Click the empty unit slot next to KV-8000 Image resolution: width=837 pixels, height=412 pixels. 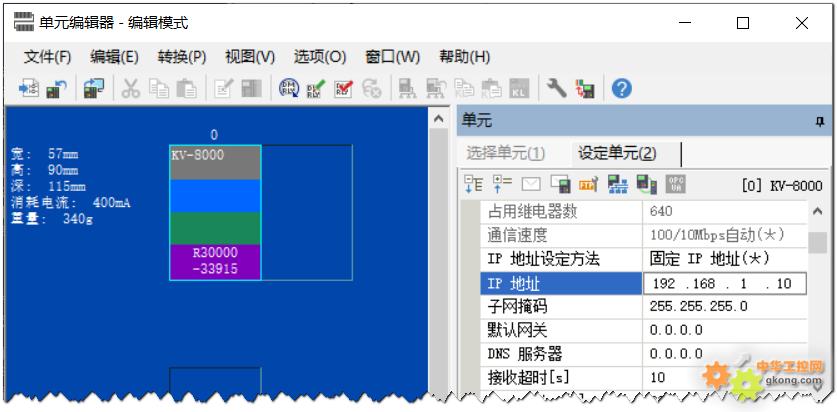pyautogui.click(x=306, y=212)
